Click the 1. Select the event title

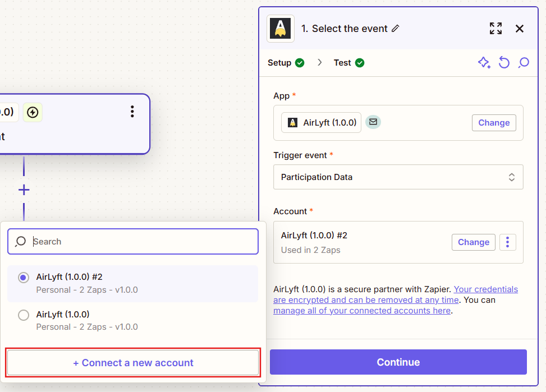345,29
